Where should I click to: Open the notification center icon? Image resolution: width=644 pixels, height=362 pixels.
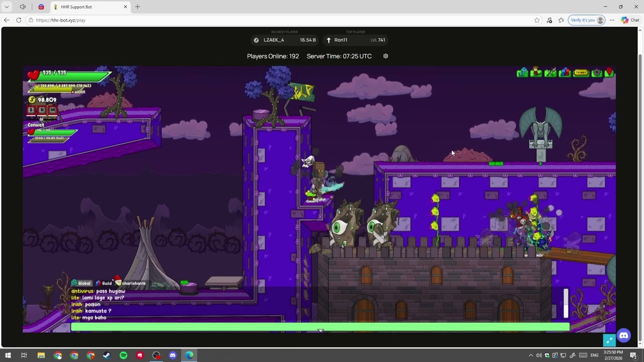pyautogui.click(x=633, y=355)
